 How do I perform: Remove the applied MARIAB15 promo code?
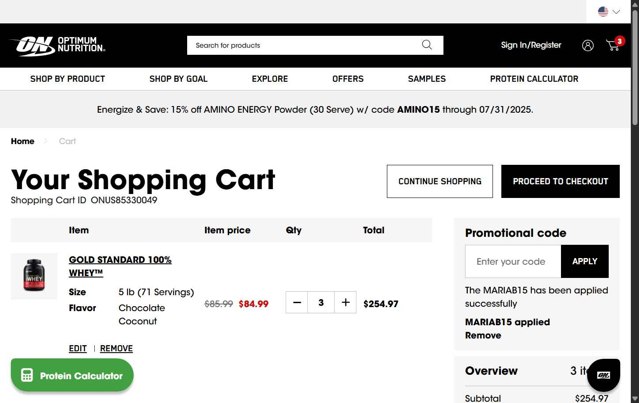pos(483,335)
